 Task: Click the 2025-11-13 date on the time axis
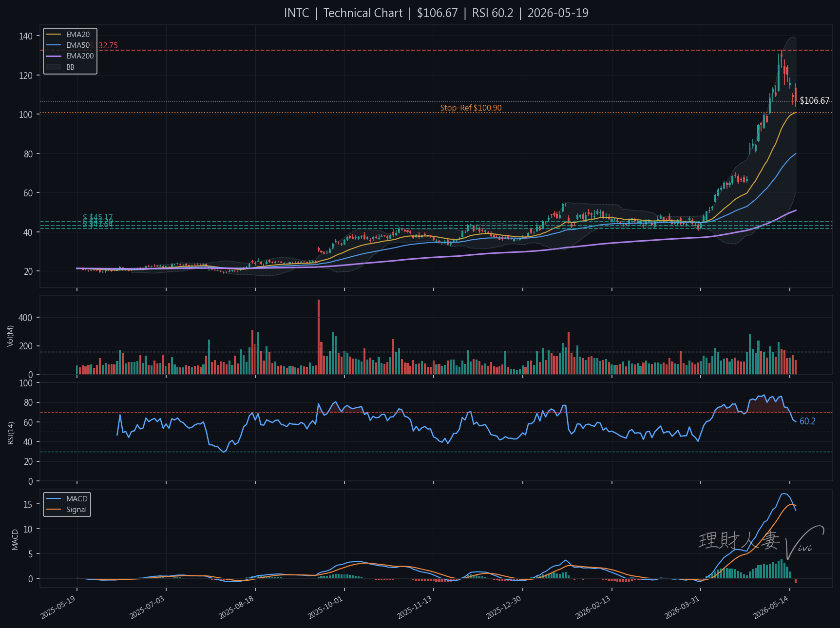coord(415,607)
